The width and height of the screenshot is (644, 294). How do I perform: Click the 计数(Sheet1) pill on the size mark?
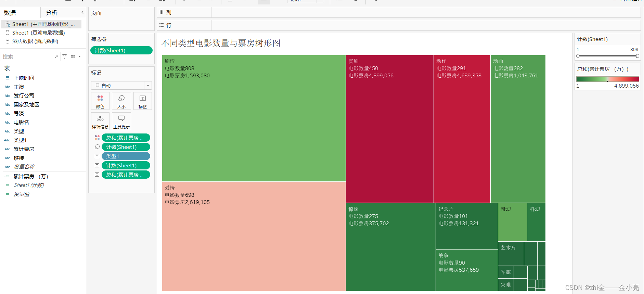126,147
